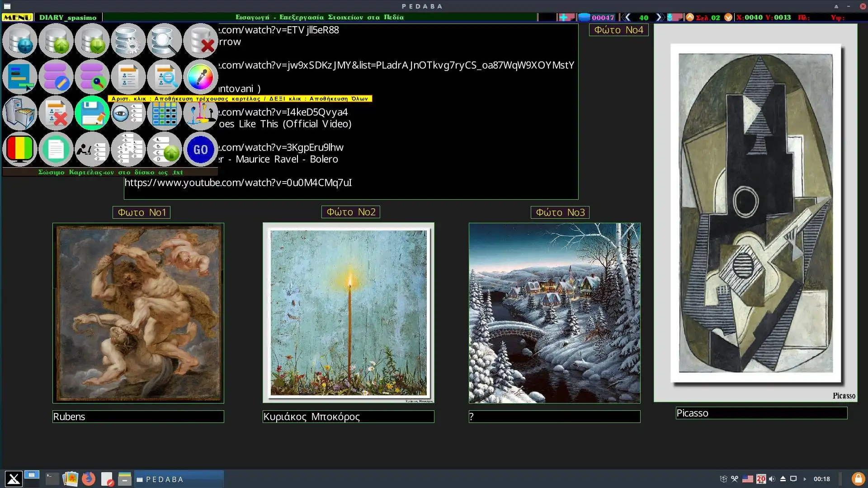Click the database settings gear icon
The width and height of the screenshot is (868, 488).
tap(128, 41)
